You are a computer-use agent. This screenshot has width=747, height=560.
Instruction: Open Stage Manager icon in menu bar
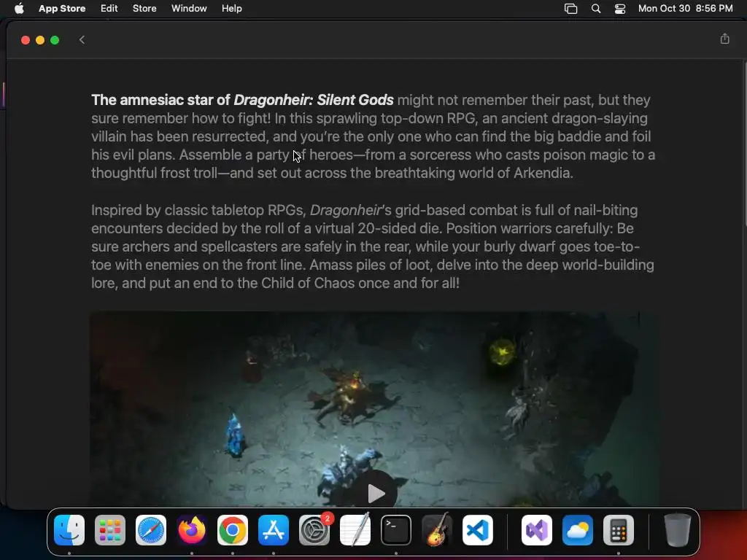(x=570, y=9)
